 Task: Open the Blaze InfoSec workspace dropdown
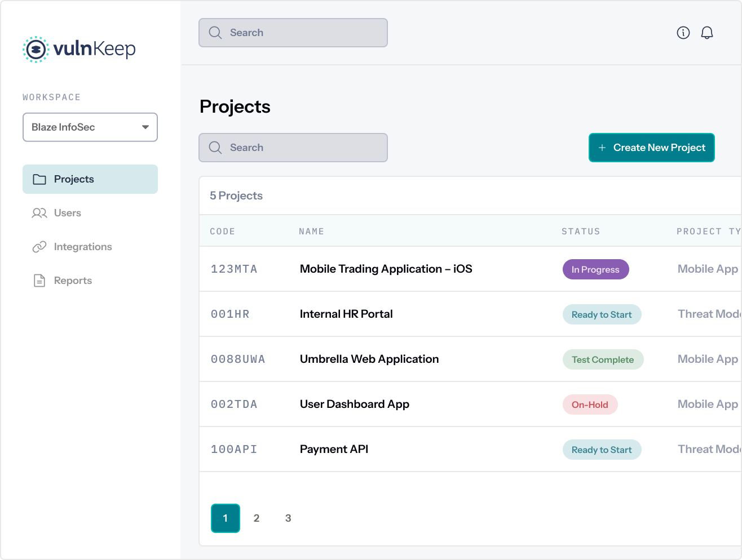pos(90,127)
